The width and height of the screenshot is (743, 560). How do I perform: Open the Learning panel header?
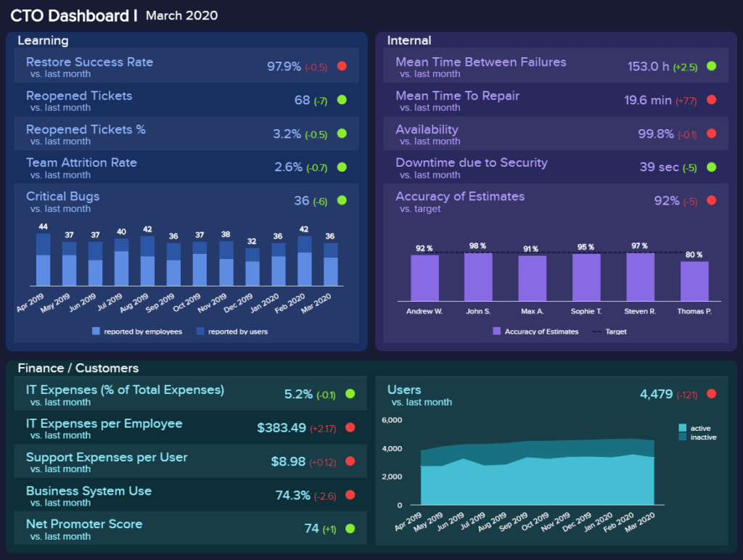44,41
